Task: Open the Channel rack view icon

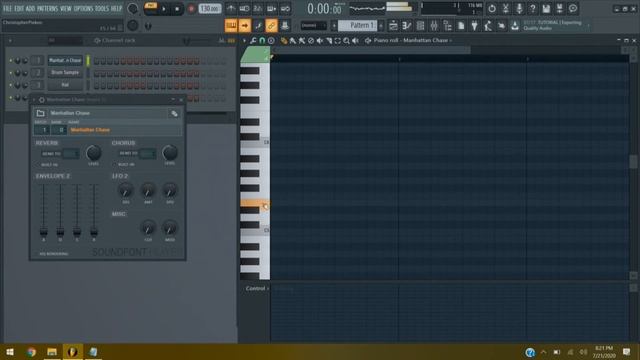Action: tap(420, 26)
